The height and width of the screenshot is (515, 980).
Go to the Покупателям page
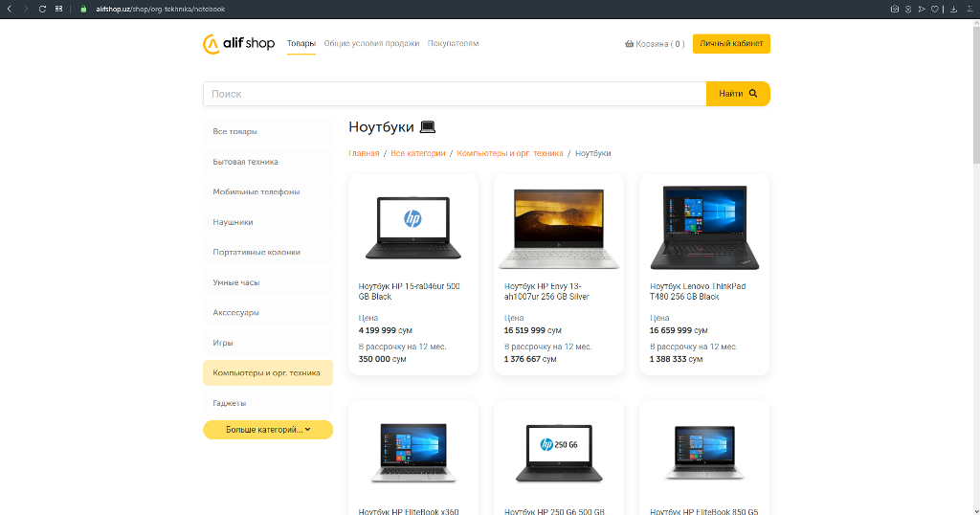click(x=453, y=44)
